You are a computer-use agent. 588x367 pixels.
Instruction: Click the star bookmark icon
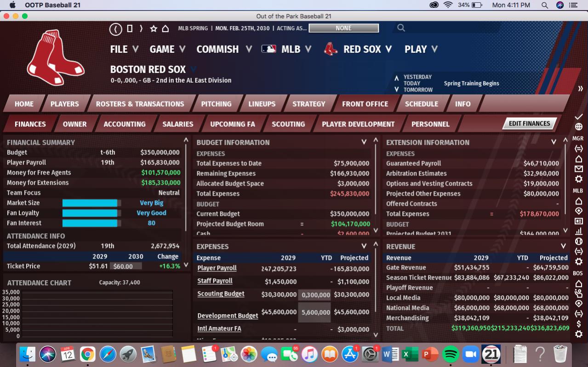[154, 28]
